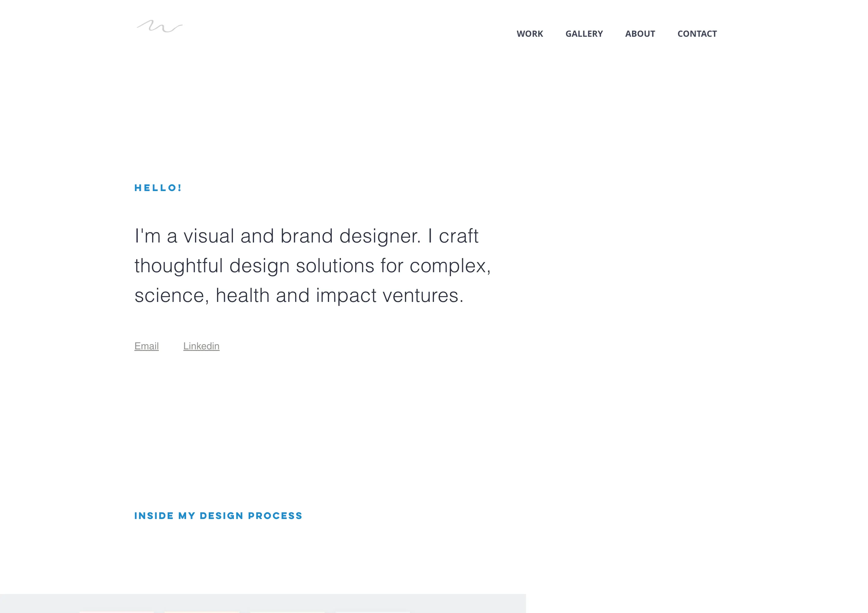This screenshot has height=613, width=868.
Task: Click GALLERY in the header navigation
Action: (585, 34)
